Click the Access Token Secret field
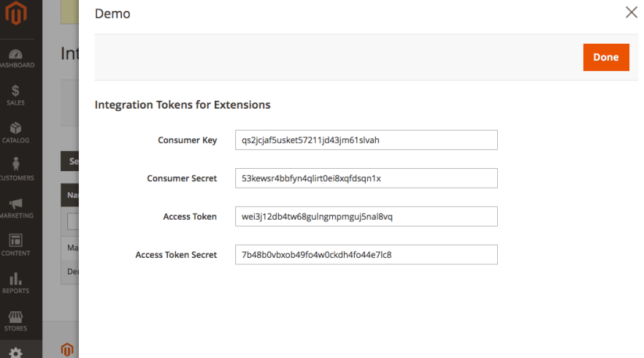This screenshot has height=358, width=644. (x=366, y=255)
